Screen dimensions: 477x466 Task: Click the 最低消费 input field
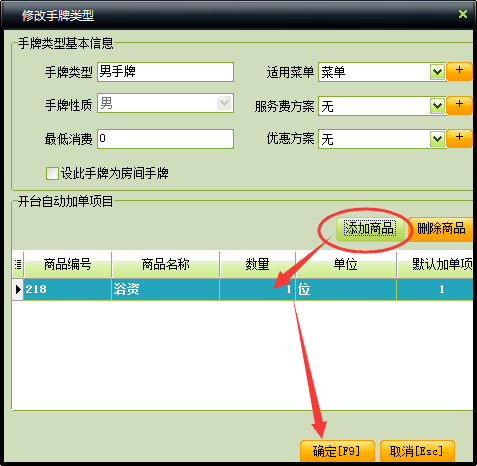pos(166,139)
